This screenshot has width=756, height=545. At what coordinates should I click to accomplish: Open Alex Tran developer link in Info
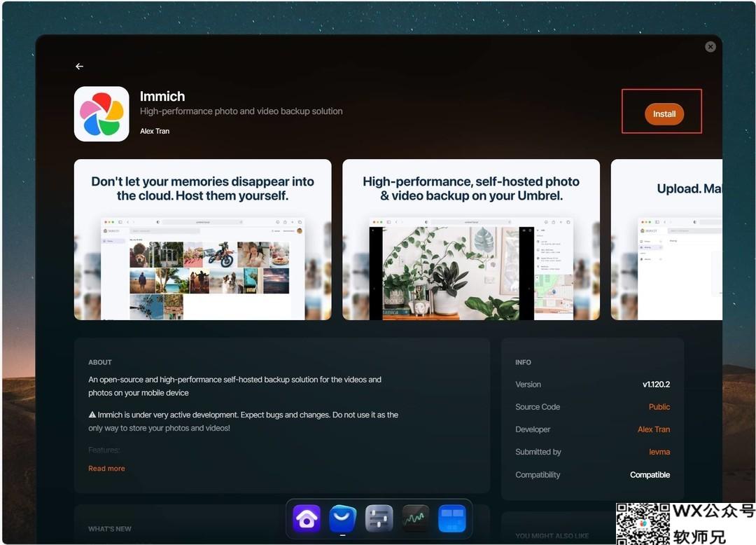coord(654,429)
